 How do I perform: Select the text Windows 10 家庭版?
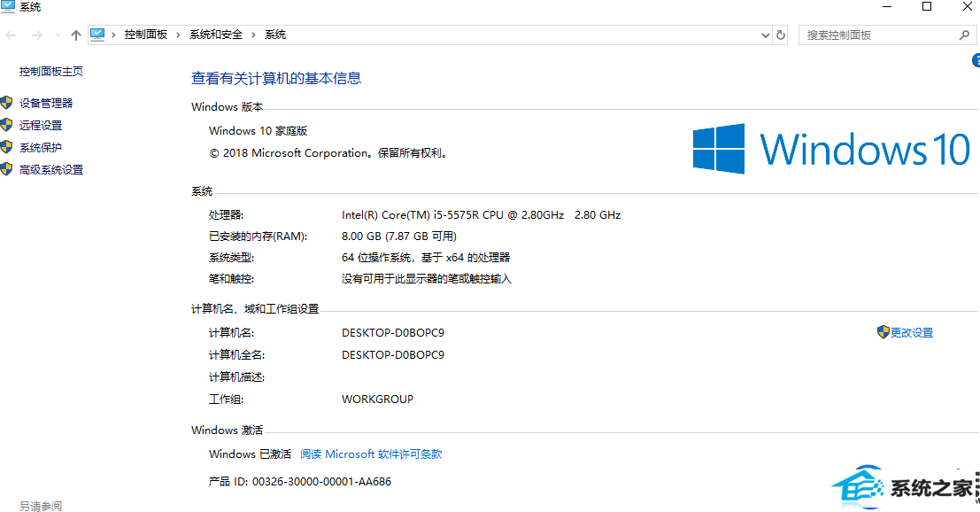pyautogui.click(x=259, y=130)
